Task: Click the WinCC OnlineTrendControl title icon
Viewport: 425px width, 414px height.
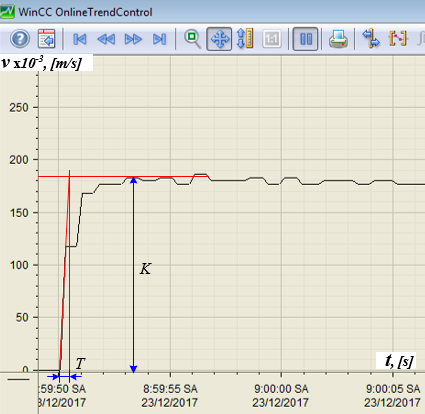Action: point(7,12)
